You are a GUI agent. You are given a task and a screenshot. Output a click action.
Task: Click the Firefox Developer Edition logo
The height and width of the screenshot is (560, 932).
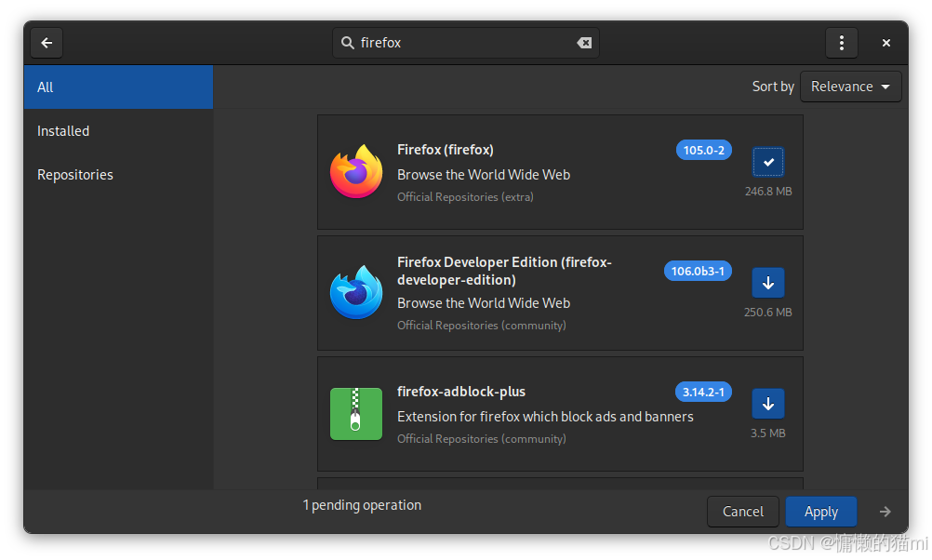click(356, 292)
